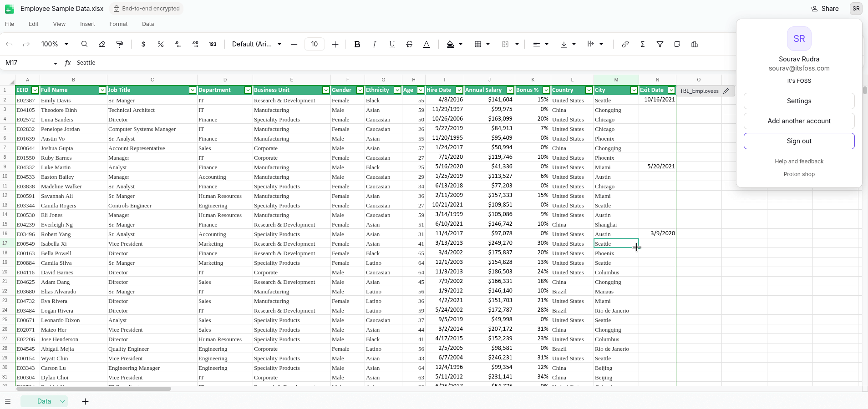
Task: Click the clear formatting eraser icon
Action: pos(102,44)
